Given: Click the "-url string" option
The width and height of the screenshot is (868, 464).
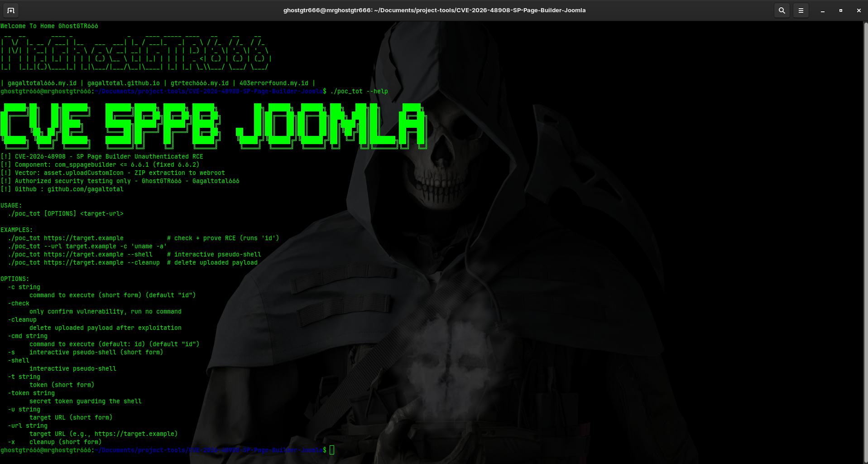Looking at the screenshot, I should pyautogui.click(x=28, y=425).
